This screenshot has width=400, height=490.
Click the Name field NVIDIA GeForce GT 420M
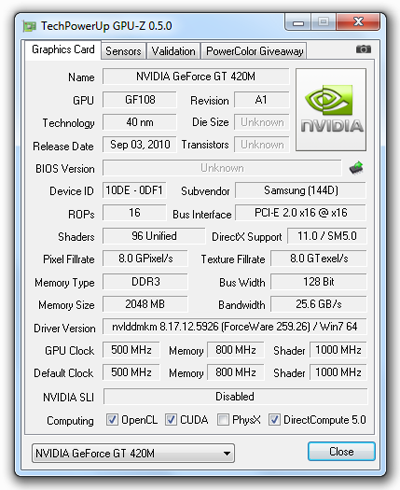click(196, 77)
